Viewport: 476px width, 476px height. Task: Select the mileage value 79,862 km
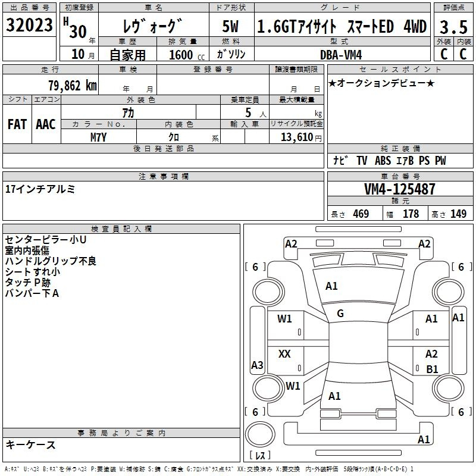72,86
